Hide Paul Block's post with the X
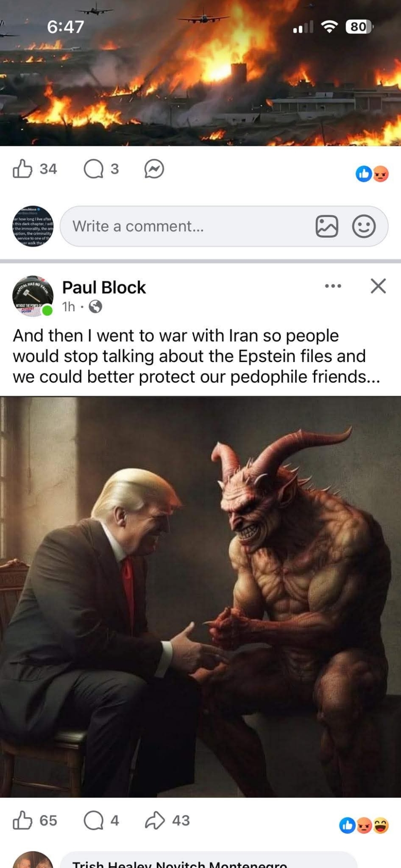The image size is (401, 868). [x=378, y=286]
